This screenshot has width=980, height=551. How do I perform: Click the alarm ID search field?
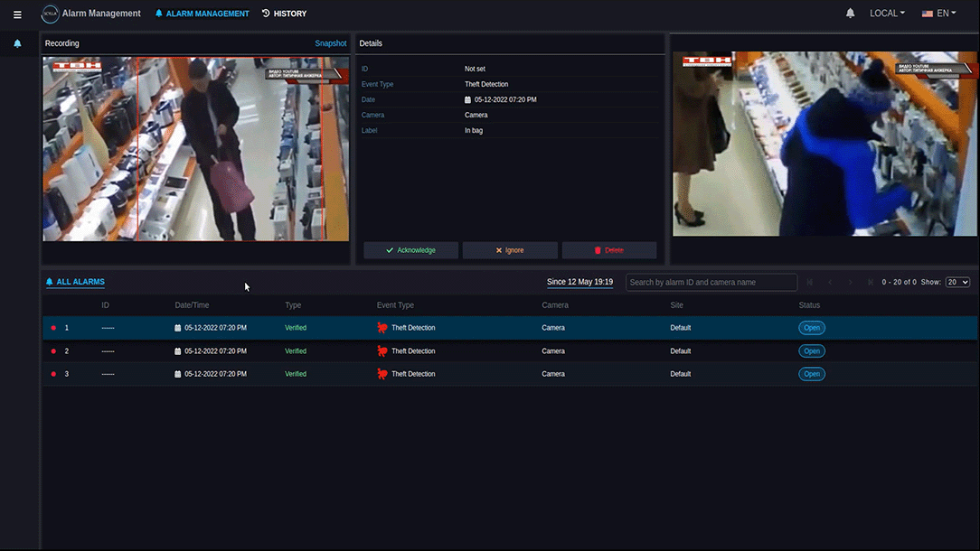pos(711,283)
